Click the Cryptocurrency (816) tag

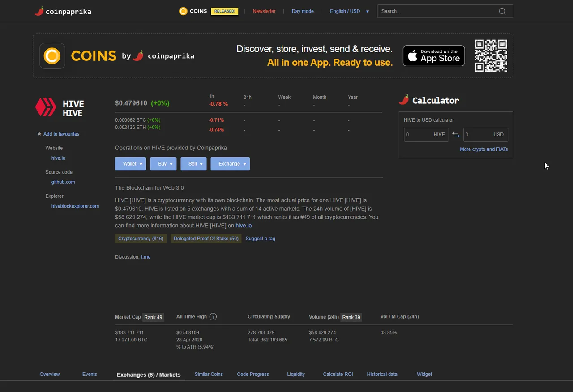point(141,239)
